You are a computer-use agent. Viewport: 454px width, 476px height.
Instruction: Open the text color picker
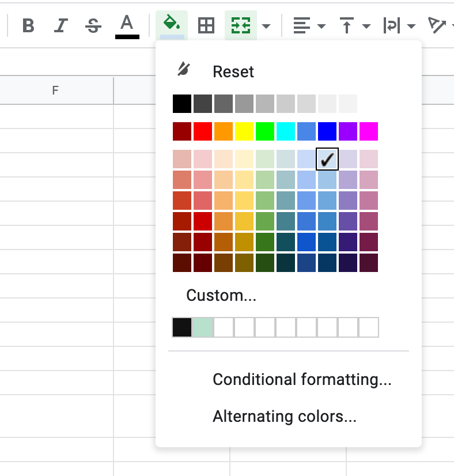[127, 26]
